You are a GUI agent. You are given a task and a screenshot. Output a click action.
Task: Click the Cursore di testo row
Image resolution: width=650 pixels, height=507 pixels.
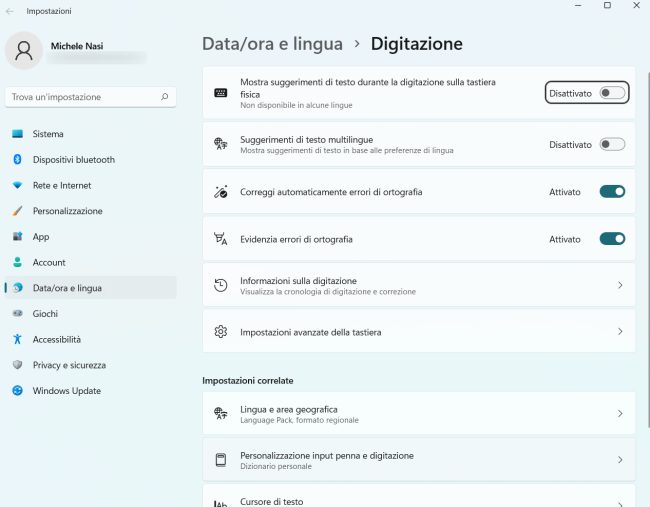(419, 496)
